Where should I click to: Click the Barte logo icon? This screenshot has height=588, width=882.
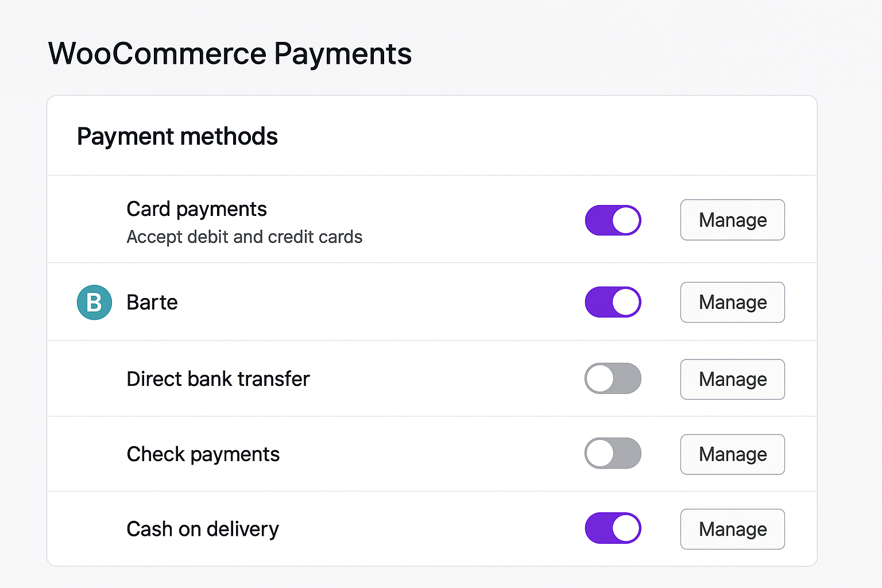click(x=94, y=302)
